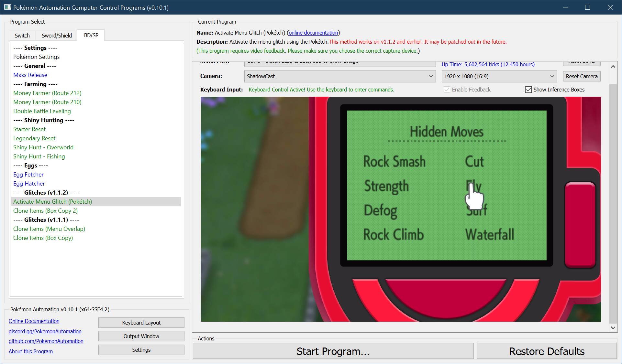Toggle the Show Inference Boxes checkbox
The width and height of the screenshot is (622, 364).
[x=528, y=90]
